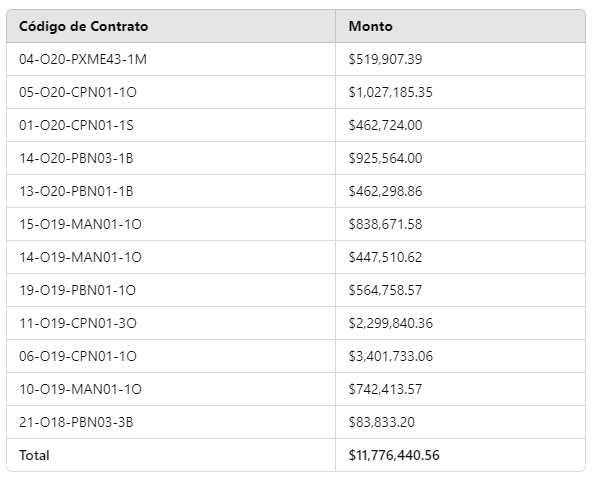Click contract 15-O19-MAN01-1O
This screenshot has width=596, height=477.
point(80,225)
